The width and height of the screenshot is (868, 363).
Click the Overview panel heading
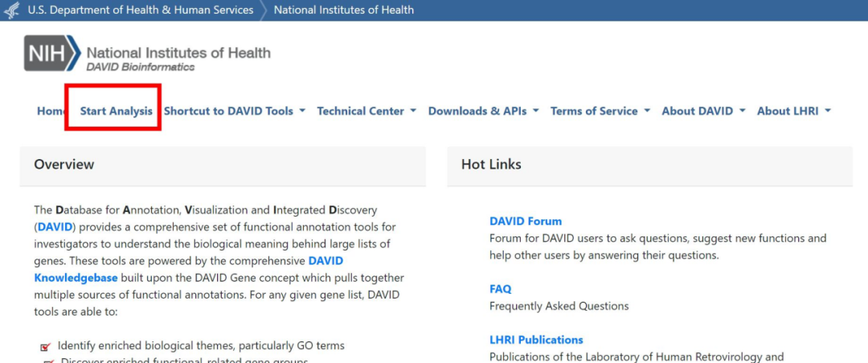[x=64, y=165]
